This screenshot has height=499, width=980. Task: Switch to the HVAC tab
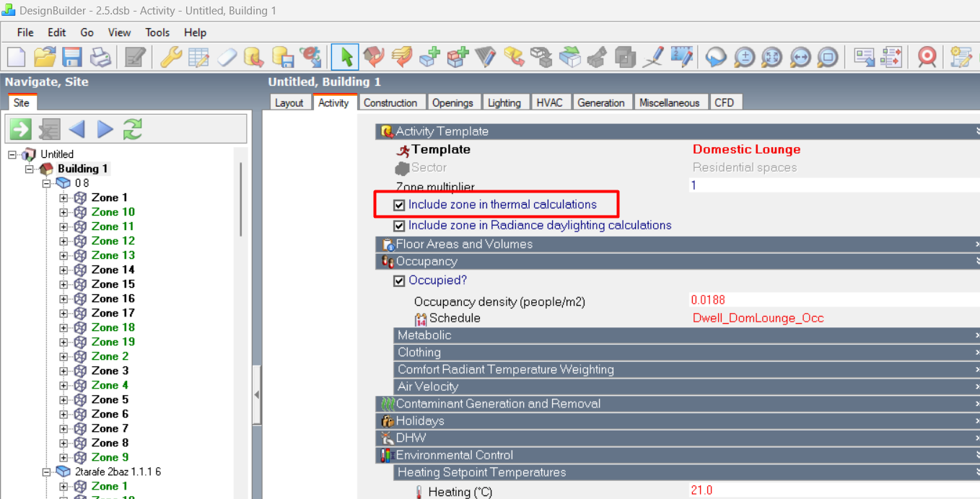(549, 103)
